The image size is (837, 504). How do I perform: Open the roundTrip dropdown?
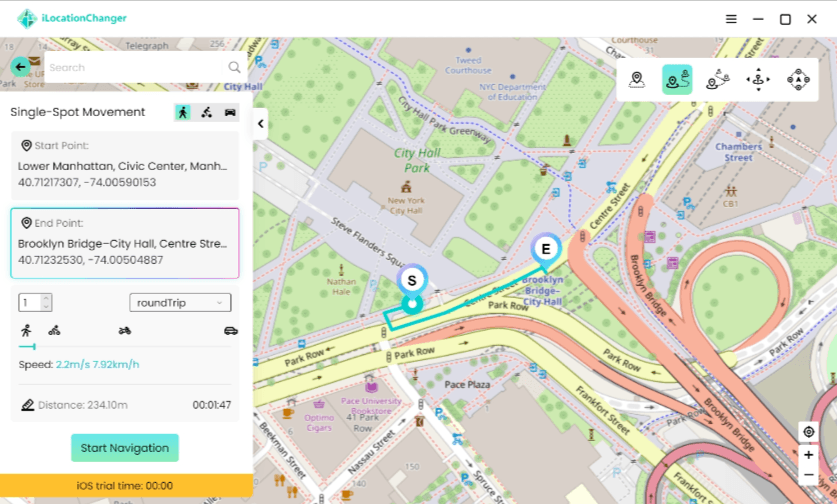click(x=180, y=303)
